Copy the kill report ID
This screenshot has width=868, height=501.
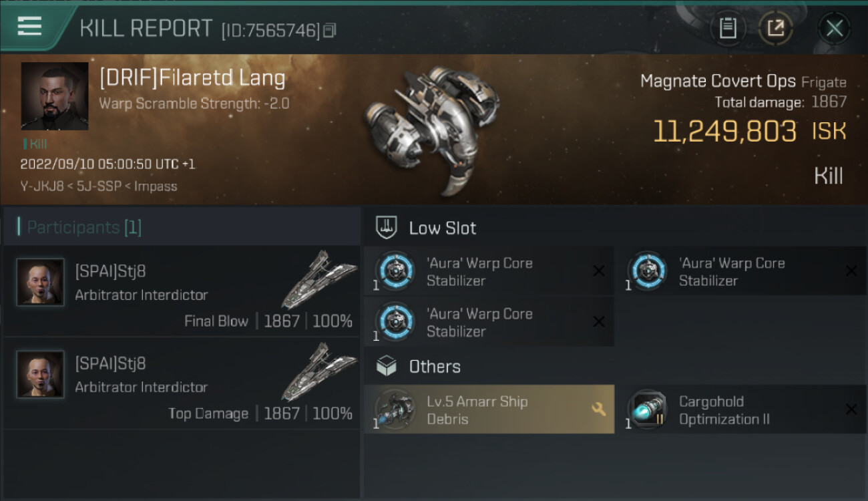(330, 31)
